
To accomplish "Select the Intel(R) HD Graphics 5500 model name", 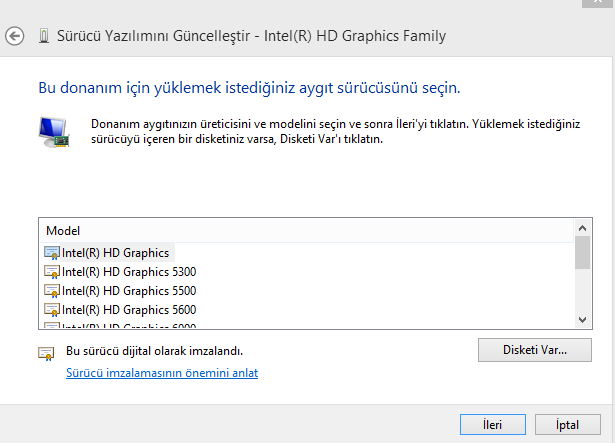I will (115, 291).
